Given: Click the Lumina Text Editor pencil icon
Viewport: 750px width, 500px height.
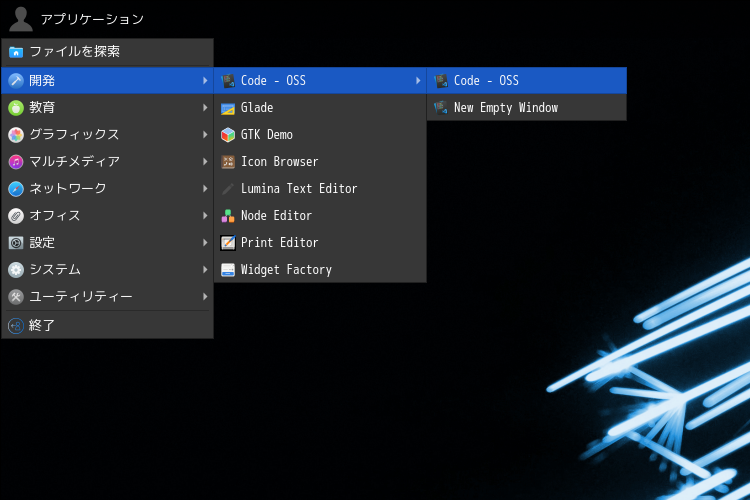Looking at the screenshot, I should (x=228, y=189).
